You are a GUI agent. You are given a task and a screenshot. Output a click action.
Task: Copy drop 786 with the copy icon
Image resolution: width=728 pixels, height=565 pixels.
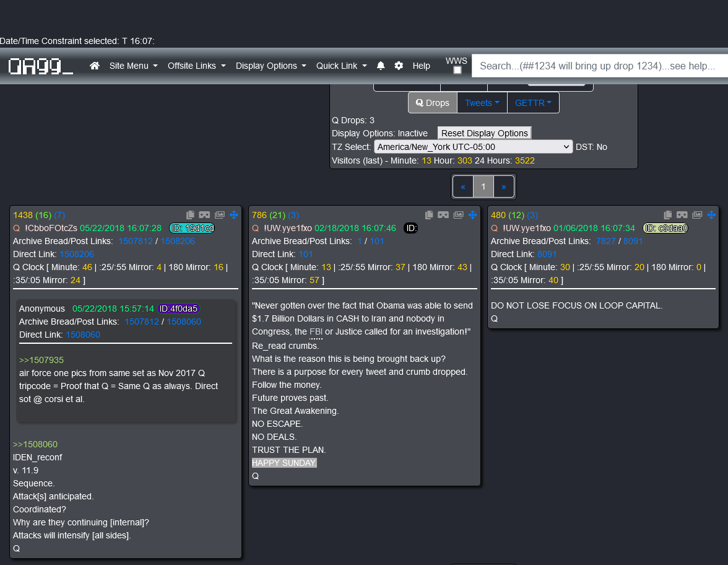[x=429, y=214]
